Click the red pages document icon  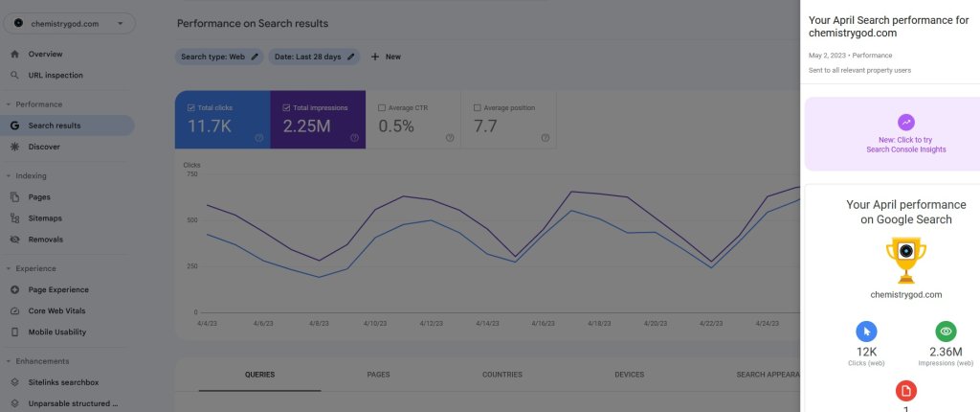[x=906, y=391]
